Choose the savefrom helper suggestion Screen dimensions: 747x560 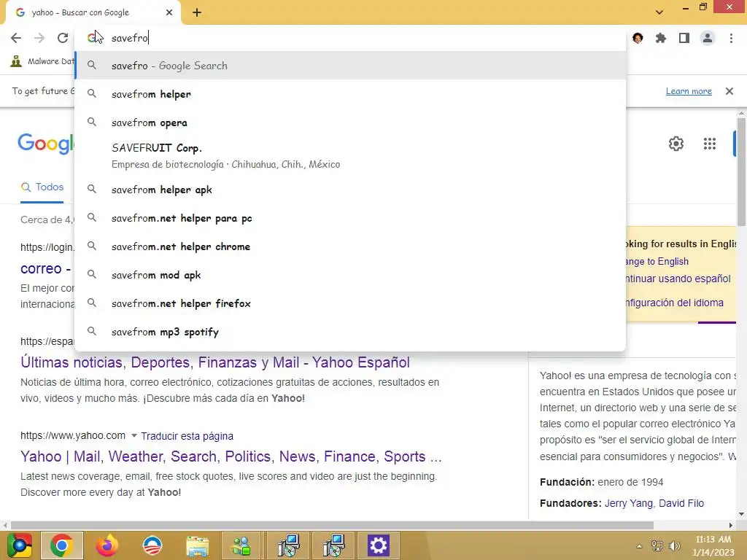(350, 94)
